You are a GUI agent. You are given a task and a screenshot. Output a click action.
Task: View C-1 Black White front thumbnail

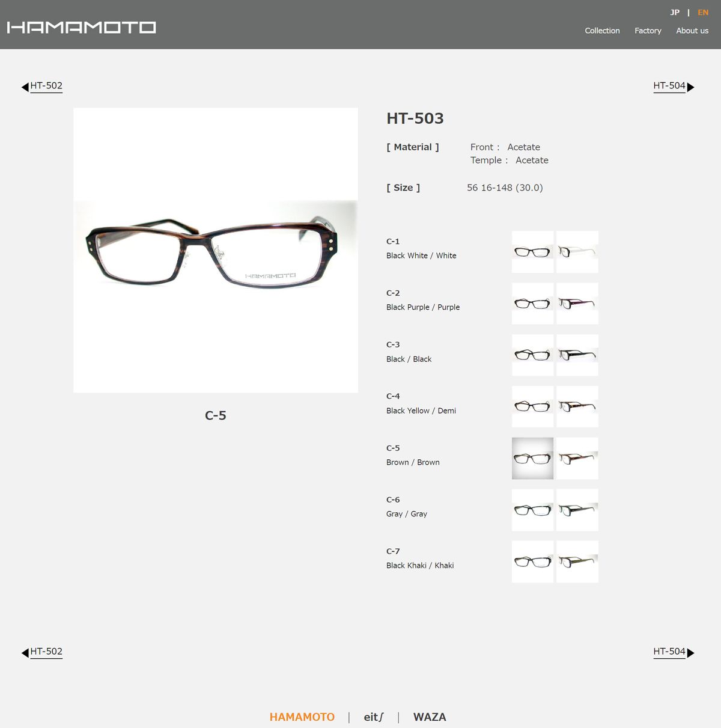pos(532,252)
